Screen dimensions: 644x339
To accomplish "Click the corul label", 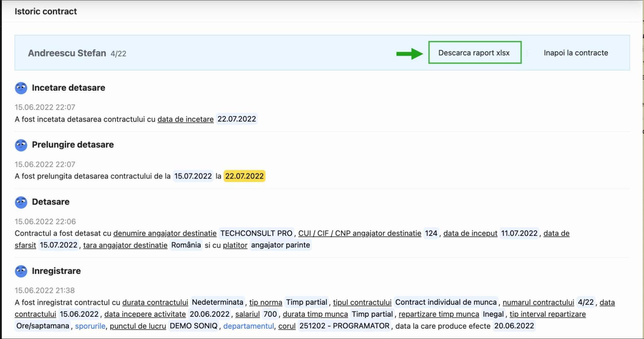I will tap(287, 326).
